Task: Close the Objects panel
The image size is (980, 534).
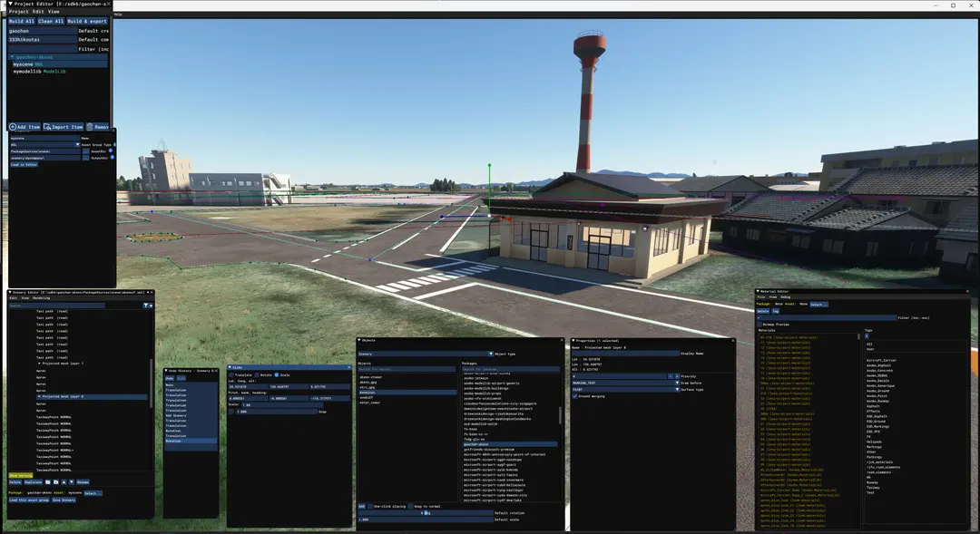Action: (562, 340)
